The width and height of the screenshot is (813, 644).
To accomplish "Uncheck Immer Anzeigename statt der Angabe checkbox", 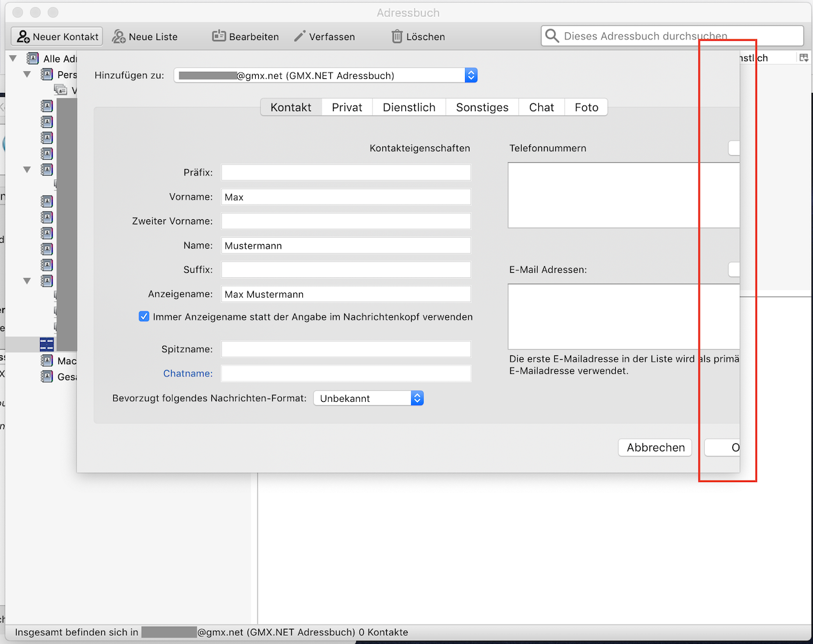I will [144, 317].
